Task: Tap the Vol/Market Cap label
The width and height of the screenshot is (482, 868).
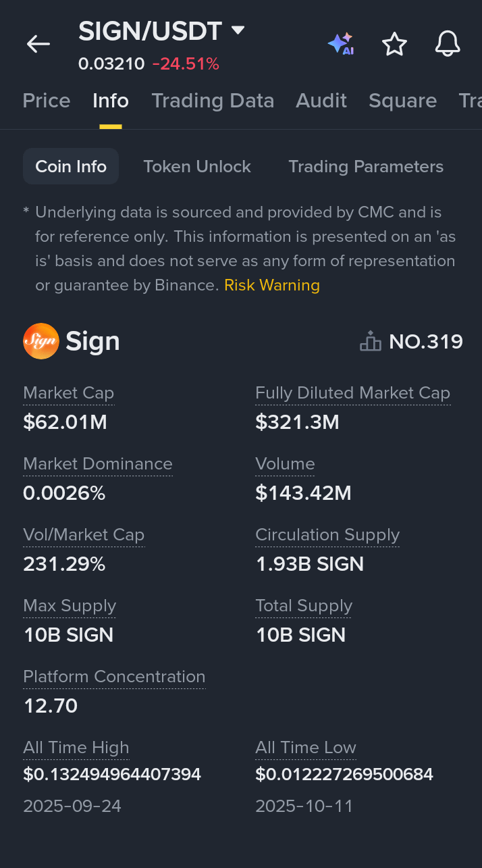Action: [84, 535]
